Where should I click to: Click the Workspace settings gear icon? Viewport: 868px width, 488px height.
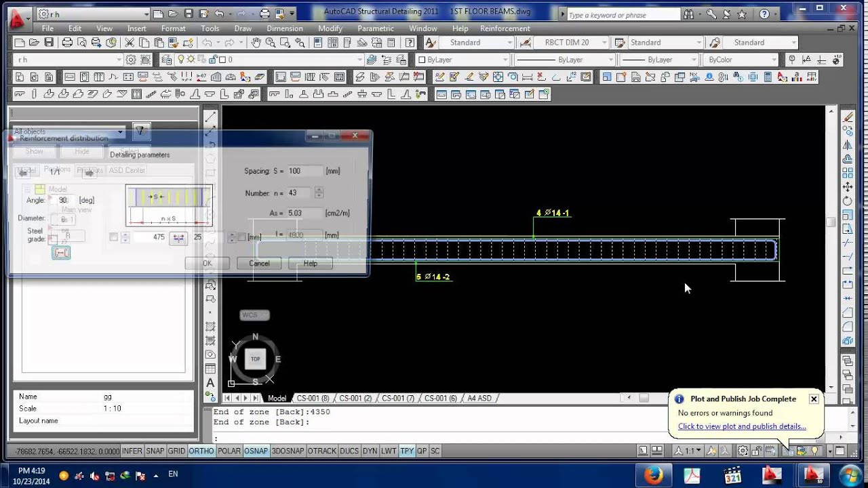[x=130, y=60]
